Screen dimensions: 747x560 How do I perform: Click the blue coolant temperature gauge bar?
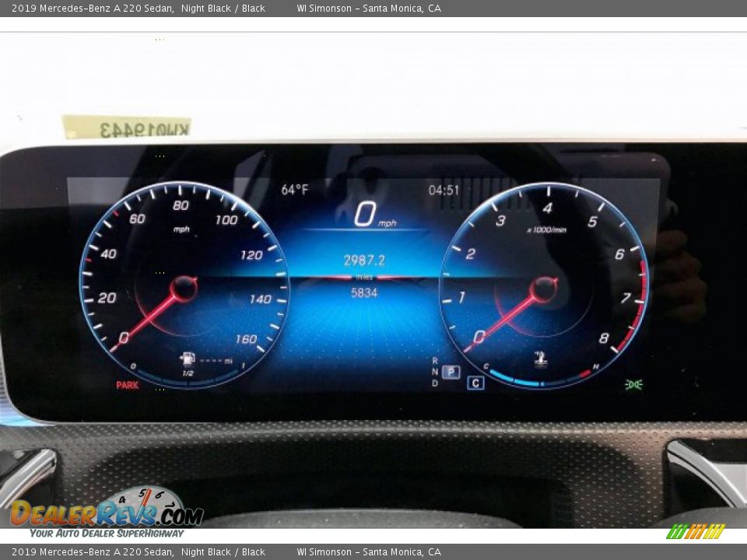point(514,380)
